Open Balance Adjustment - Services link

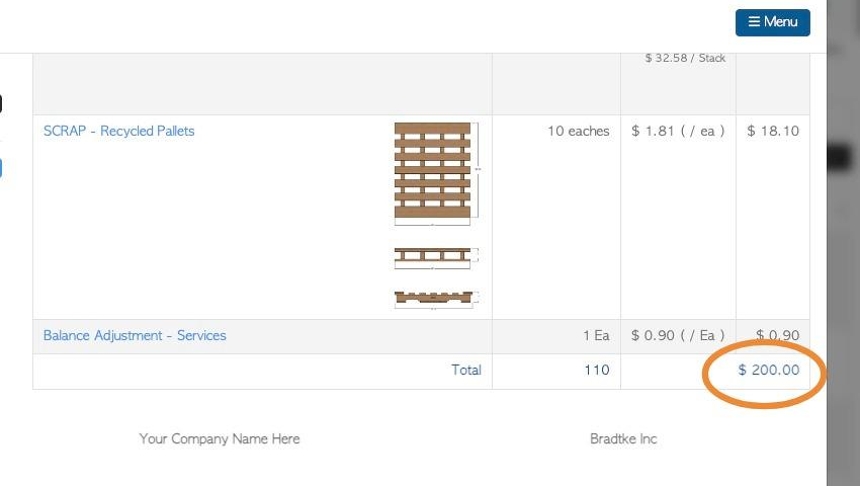coord(134,335)
